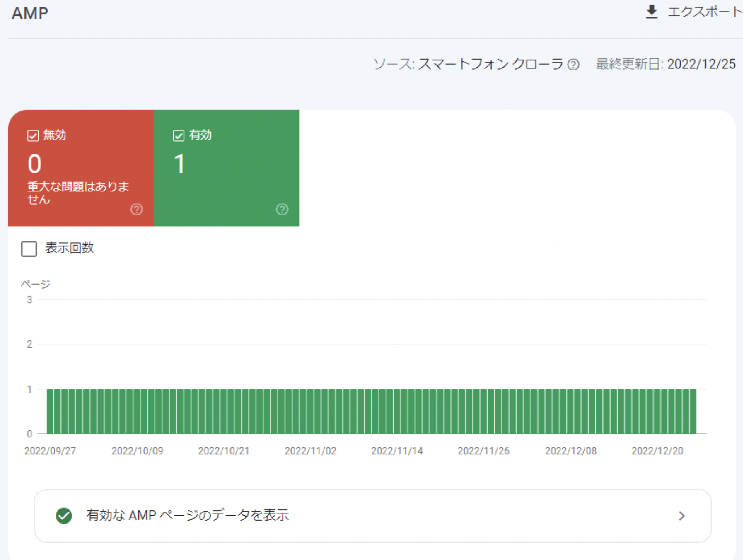
Task: Toggle the 有効 checkbox
Action: 179,135
